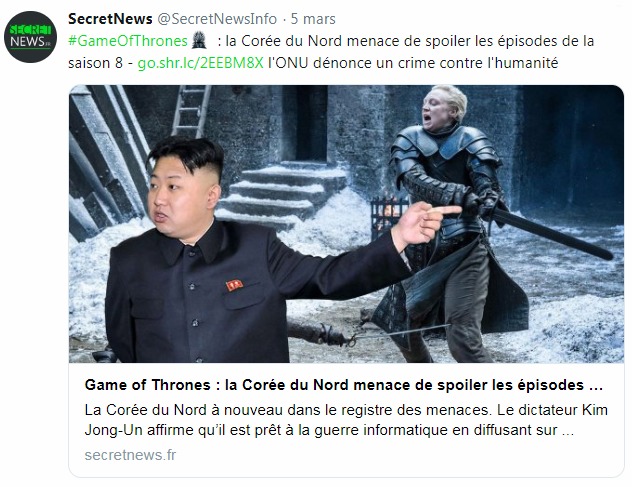The height and width of the screenshot is (487, 632).
Task: Open the secretnews.fr domain label
Action: [x=130, y=455]
